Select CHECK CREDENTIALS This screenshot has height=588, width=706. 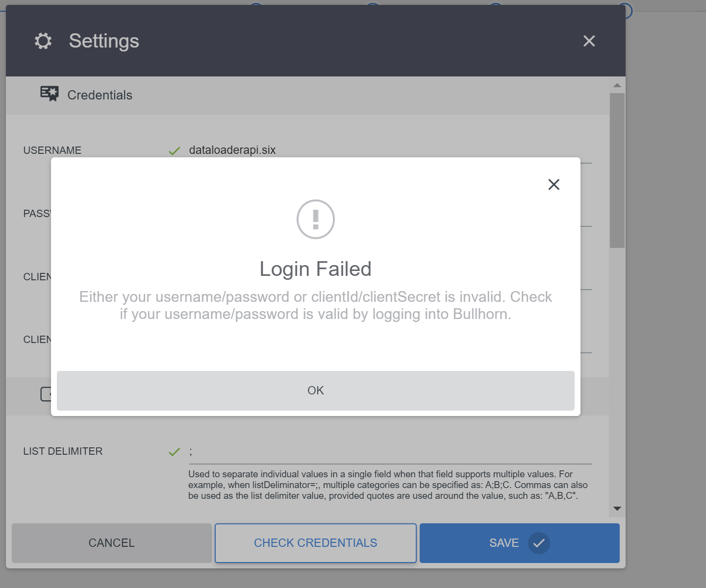coord(315,543)
